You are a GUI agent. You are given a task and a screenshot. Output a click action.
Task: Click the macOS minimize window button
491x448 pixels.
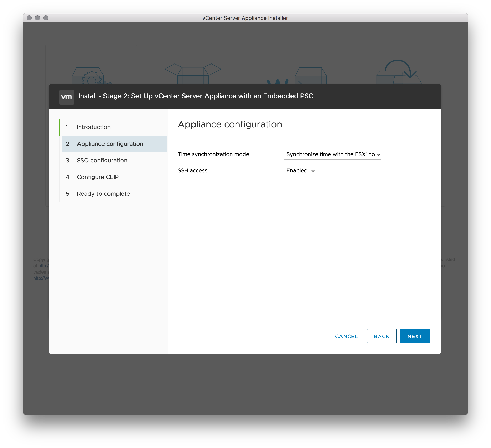[x=37, y=18]
